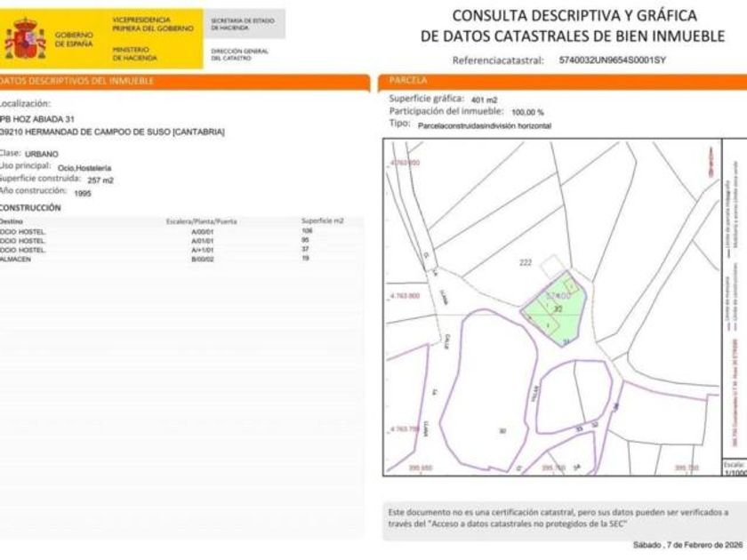This screenshot has width=747, height=560.
Task: Click participation value 100,00 %
Action: (527, 112)
